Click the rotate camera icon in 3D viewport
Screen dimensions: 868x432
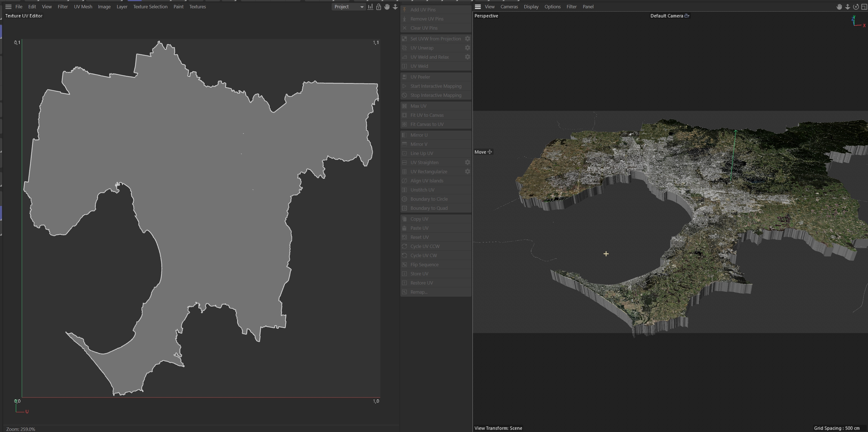(856, 7)
